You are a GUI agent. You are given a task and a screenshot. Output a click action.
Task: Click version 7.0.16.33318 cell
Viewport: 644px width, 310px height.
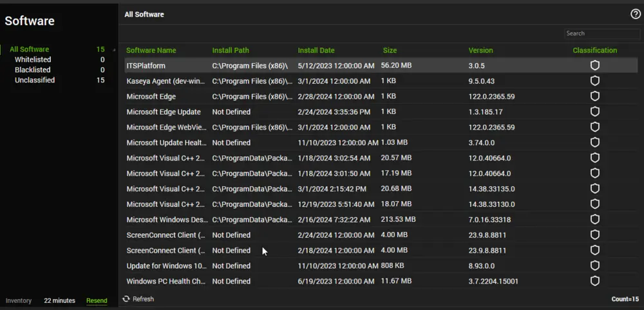pos(489,220)
